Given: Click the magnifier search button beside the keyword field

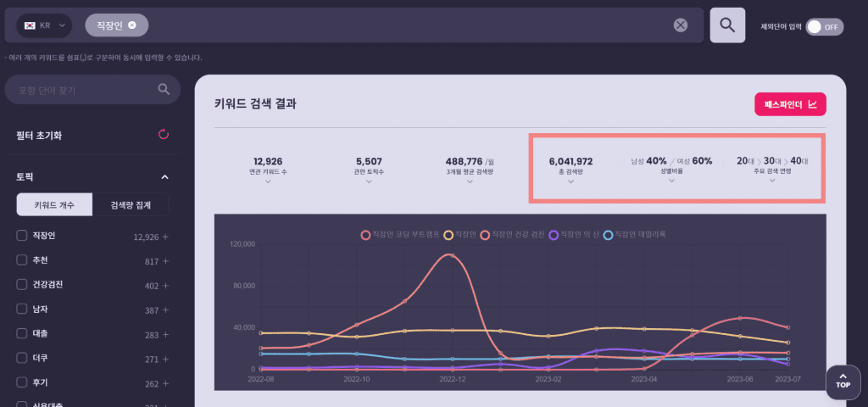Looking at the screenshot, I should click(x=727, y=25).
